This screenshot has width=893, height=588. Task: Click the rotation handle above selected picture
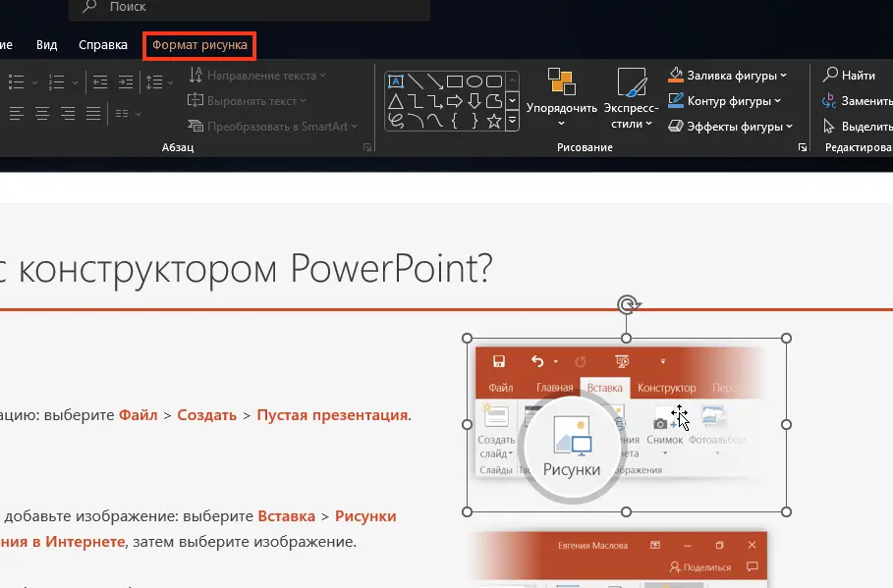(628, 304)
